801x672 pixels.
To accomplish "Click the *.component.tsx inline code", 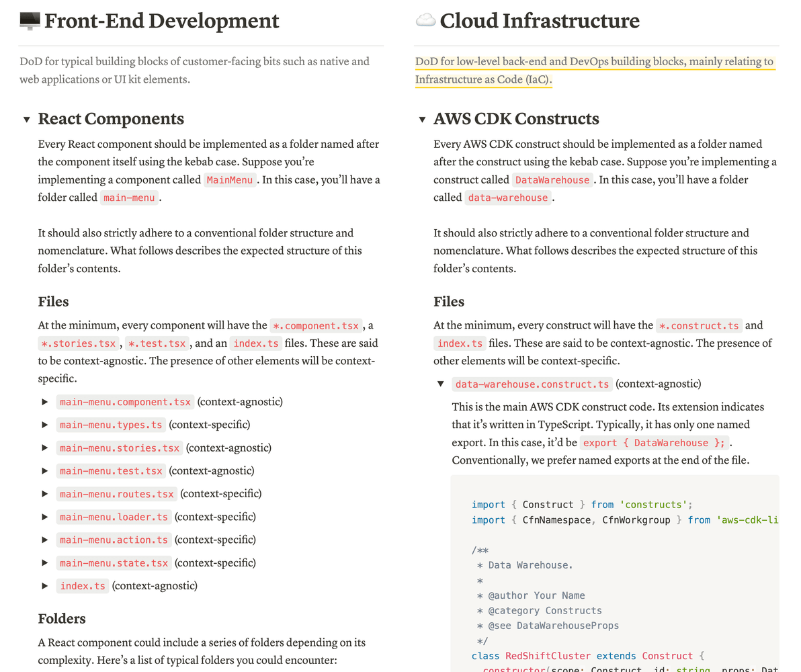I will [x=316, y=325].
